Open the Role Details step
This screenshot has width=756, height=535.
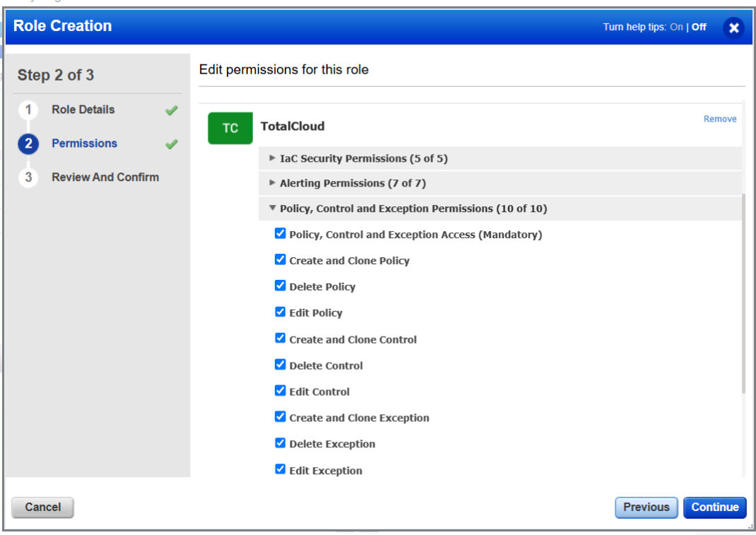click(83, 110)
